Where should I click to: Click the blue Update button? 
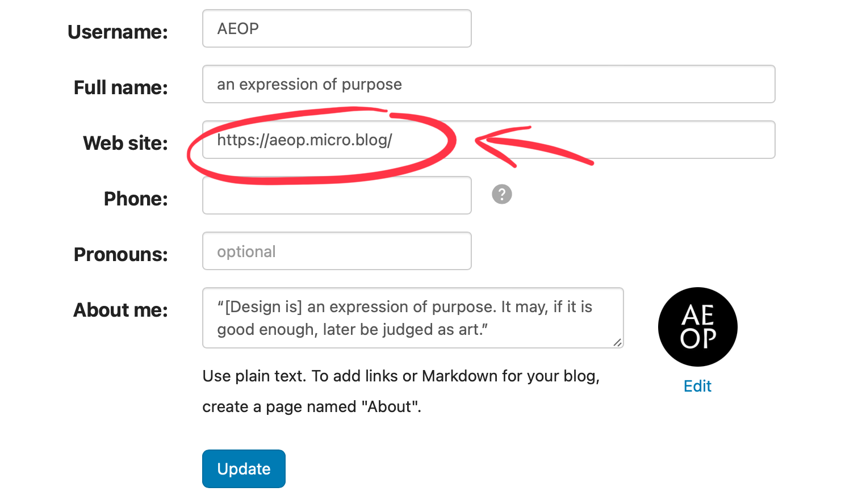[244, 469]
